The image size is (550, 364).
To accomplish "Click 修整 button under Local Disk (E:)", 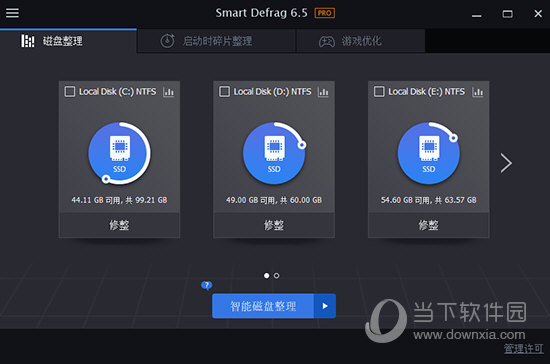I will (429, 225).
